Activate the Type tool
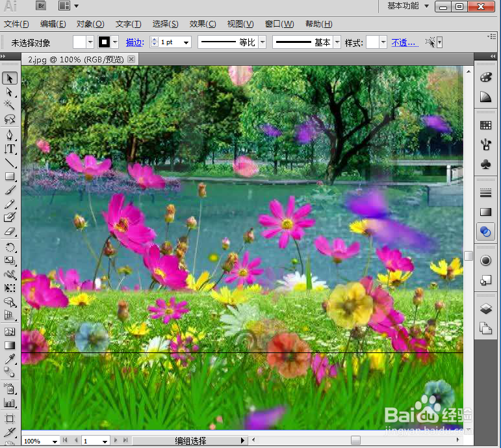 tap(10, 149)
